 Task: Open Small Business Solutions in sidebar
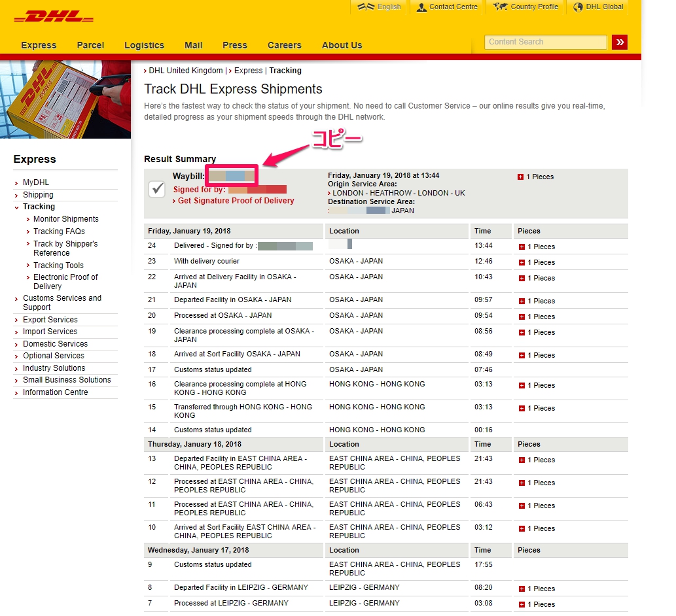coord(67,380)
